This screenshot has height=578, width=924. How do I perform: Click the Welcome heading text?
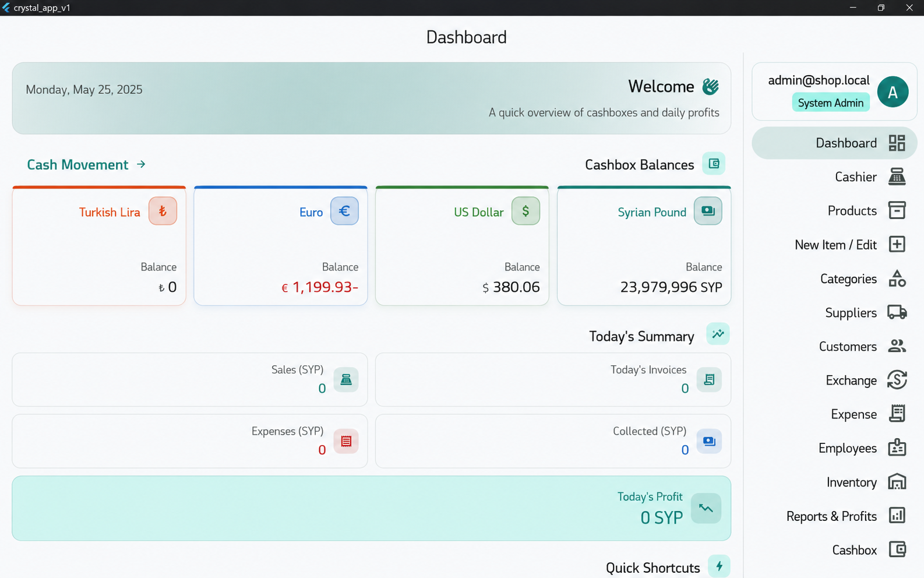661,87
